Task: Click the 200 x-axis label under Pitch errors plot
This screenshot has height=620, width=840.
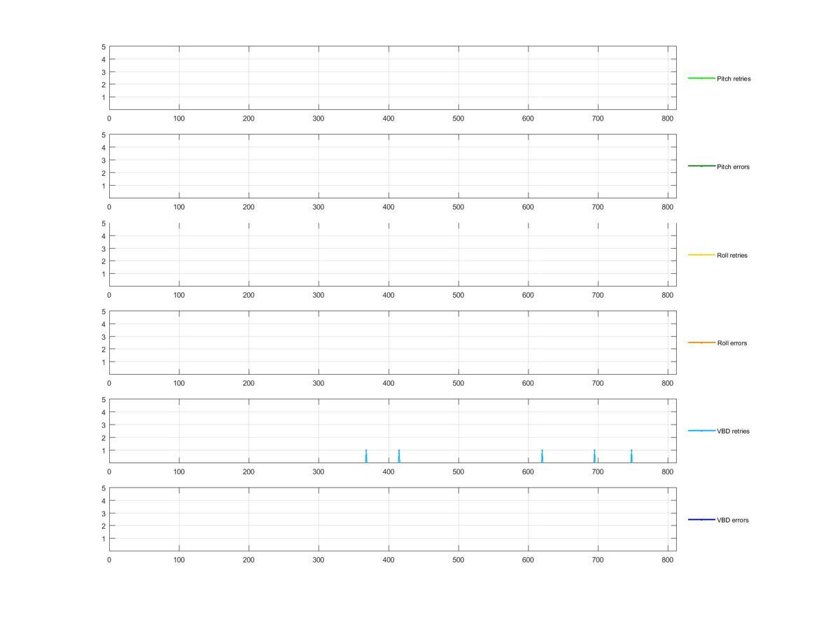Action: point(248,207)
